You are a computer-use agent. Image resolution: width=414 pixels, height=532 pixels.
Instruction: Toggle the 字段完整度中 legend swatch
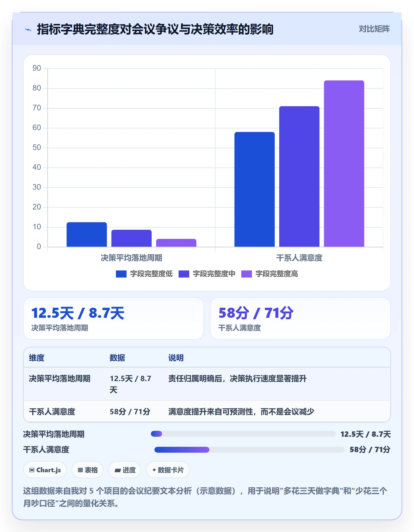click(x=184, y=274)
